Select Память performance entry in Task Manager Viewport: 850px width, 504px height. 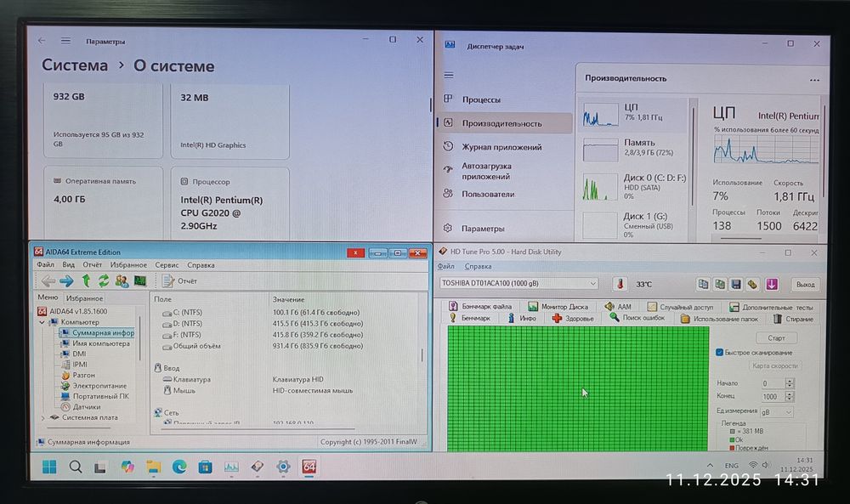pyautogui.click(x=634, y=149)
